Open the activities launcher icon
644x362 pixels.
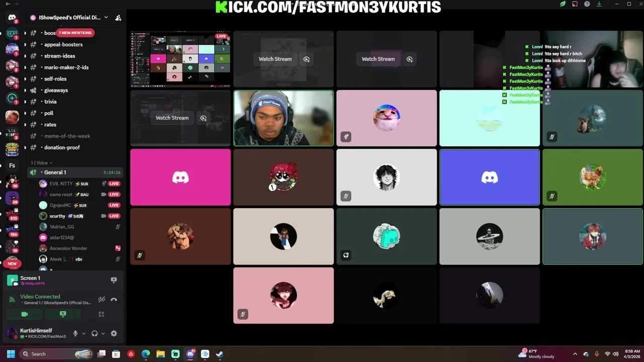click(102, 314)
